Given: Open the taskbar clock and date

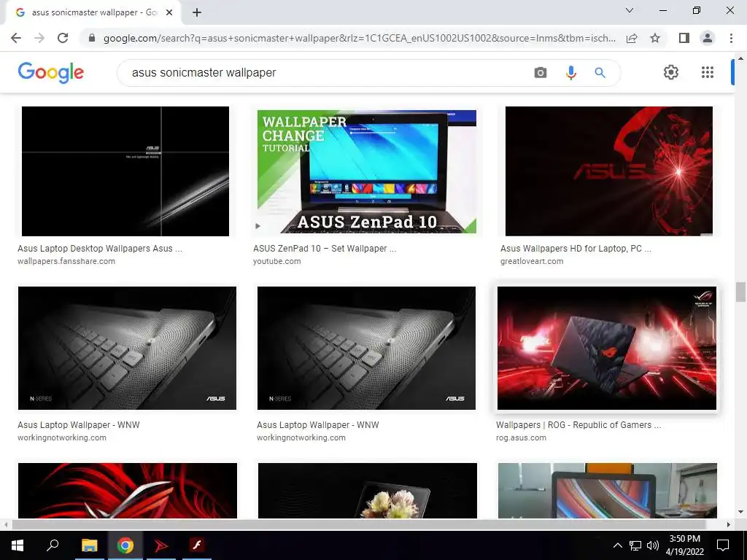Looking at the screenshot, I should pyautogui.click(x=684, y=545).
